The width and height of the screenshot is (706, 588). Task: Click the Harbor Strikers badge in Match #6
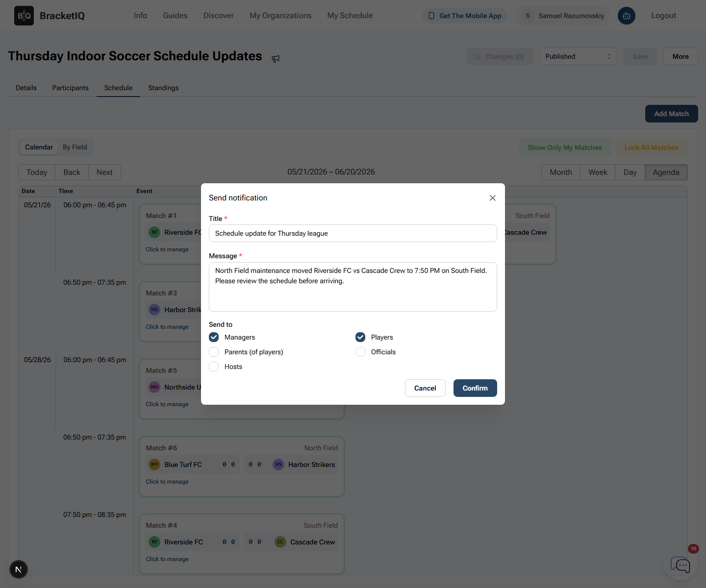pyautogui.click(x=278, y=465)
